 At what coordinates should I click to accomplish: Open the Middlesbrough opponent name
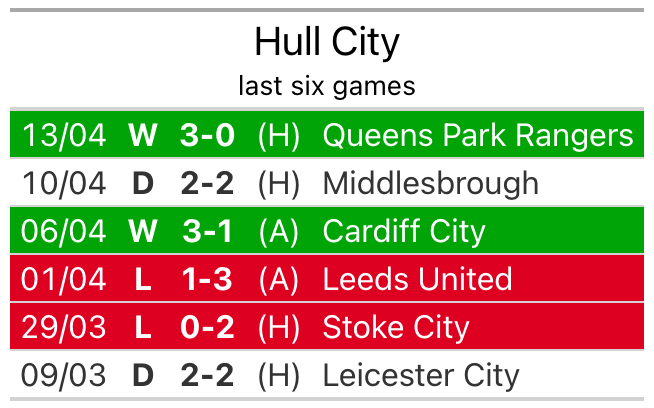point(431,184)
